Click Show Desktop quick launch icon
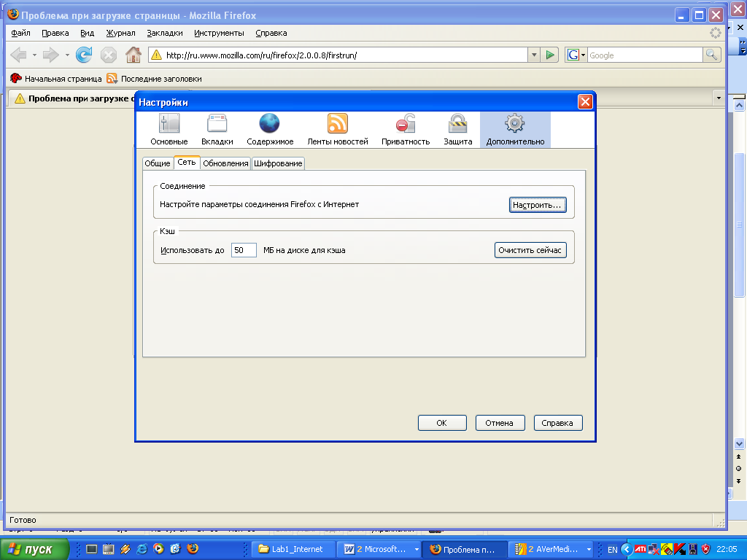 tap(91, 549)
